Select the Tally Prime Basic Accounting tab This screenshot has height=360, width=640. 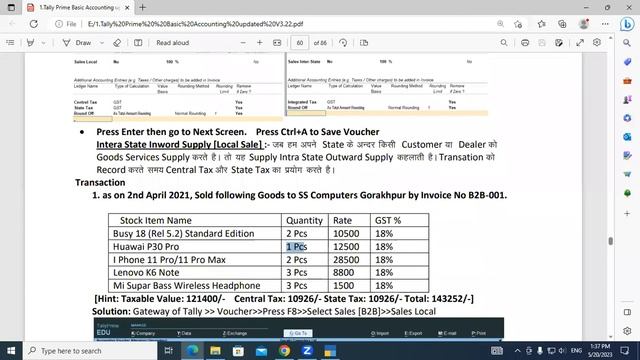[78, 7]
